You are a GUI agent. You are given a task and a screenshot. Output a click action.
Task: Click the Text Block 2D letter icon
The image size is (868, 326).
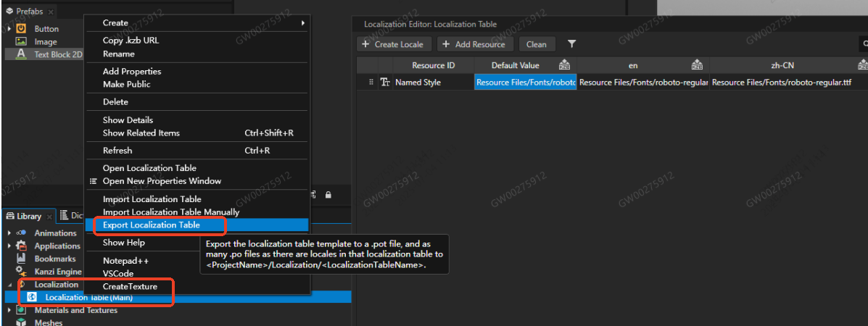pos(21,54)
